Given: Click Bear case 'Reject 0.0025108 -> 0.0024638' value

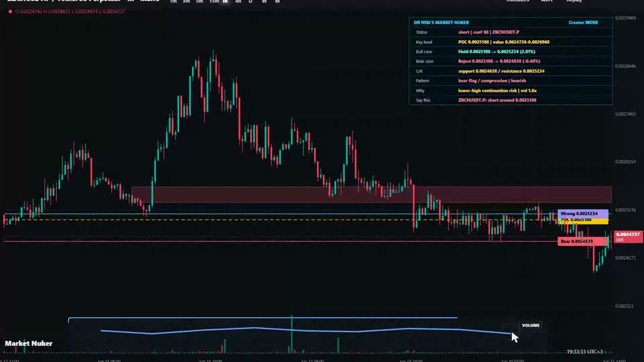Looking at the screenshot, I should click(499, 61).
